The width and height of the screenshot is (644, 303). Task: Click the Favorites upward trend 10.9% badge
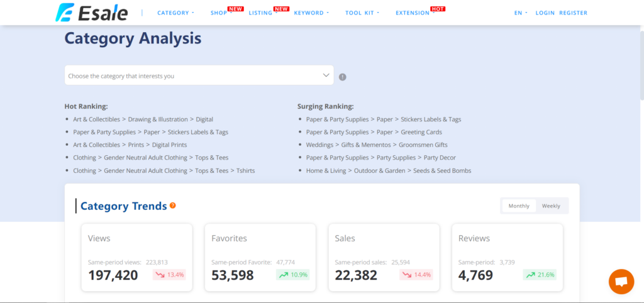tap(292, 275)
